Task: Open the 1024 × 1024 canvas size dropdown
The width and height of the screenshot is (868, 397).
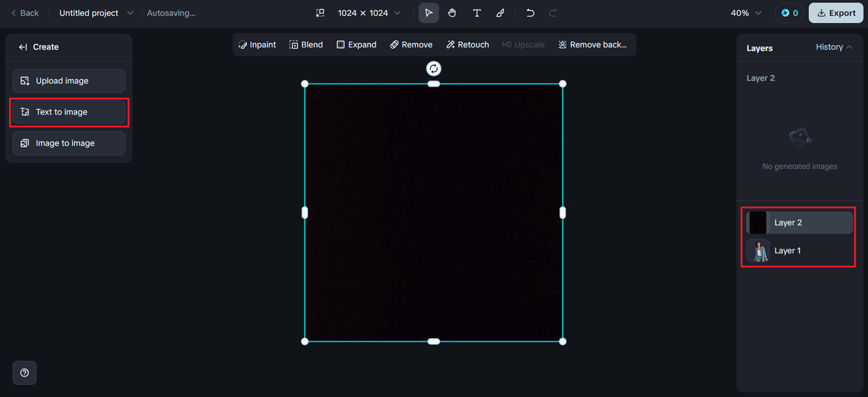Action: [369, 13]
